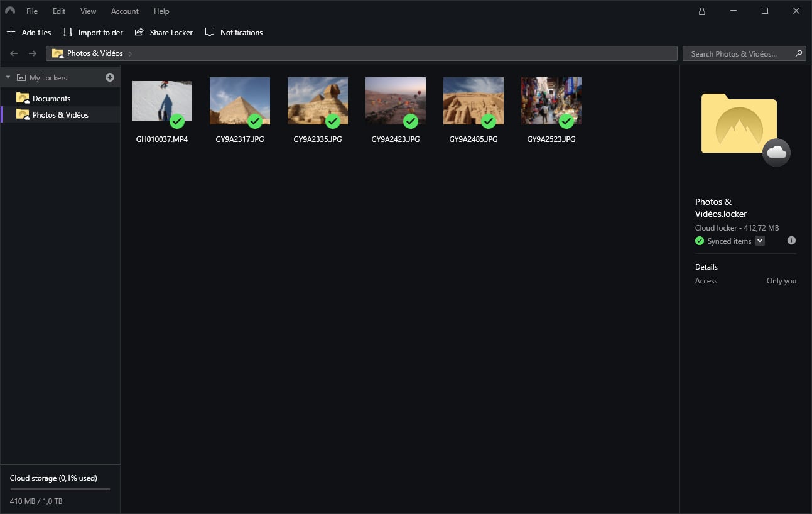Screen dimensions: 812x514
Task: Click the large cloud locker folder icon
Action: click(x=745, y=129)
